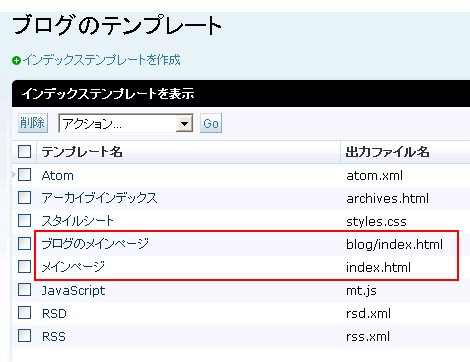Open the Atom template link

58,176
